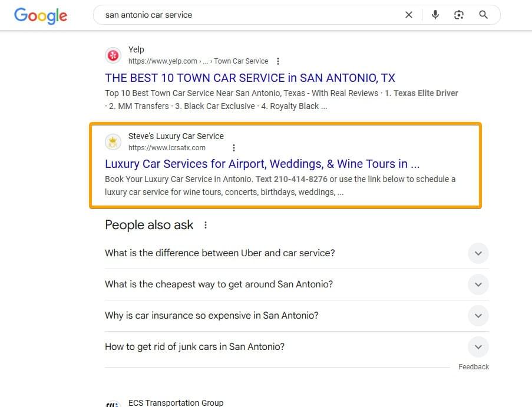This screenshot has width=532, height=407.
Task: Open search by image camera icon
Action: click(459, 15)
